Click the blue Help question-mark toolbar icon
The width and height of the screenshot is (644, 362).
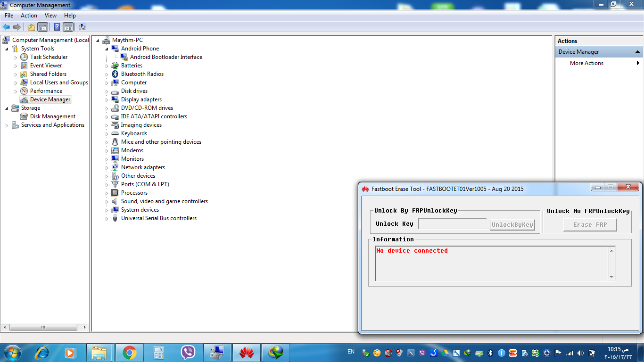(57, 27)
